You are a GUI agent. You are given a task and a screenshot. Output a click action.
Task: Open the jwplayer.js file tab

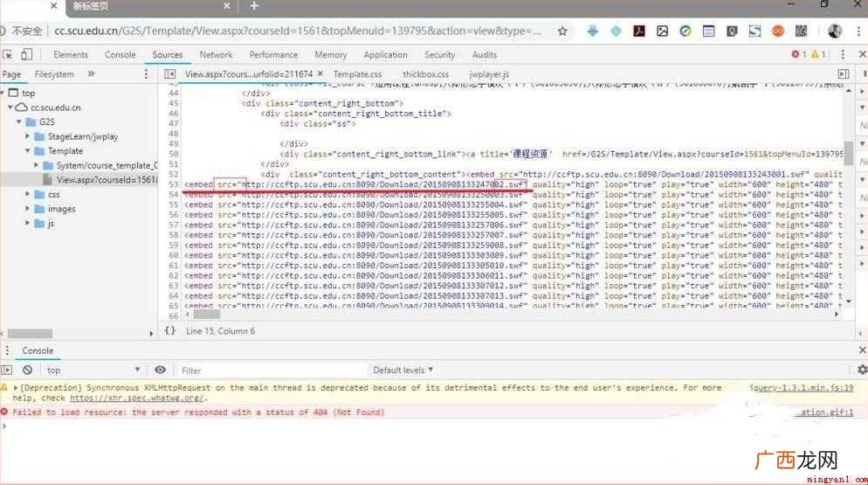pyautogui.click(x=489, y=73)
